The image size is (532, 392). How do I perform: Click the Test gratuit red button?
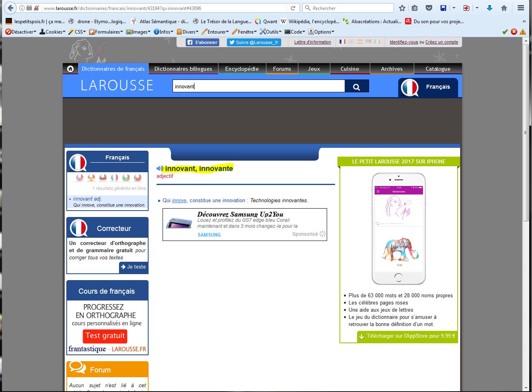point(105,336)
